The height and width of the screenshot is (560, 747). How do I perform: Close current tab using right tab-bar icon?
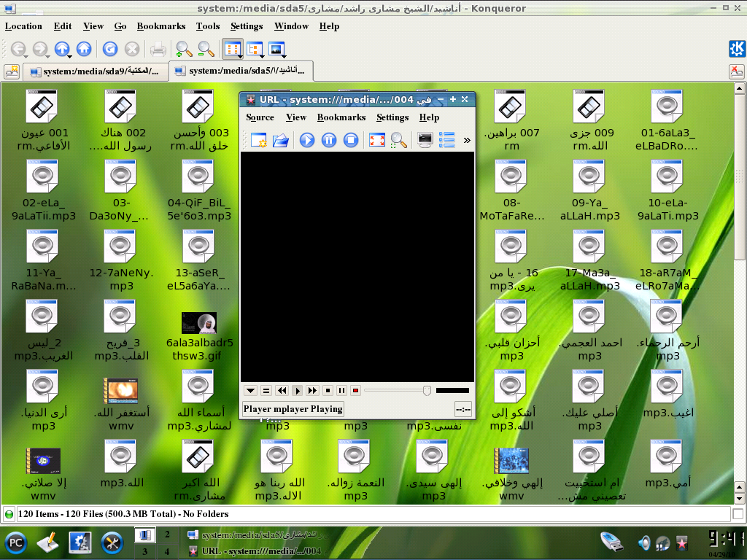click(737, 71)
